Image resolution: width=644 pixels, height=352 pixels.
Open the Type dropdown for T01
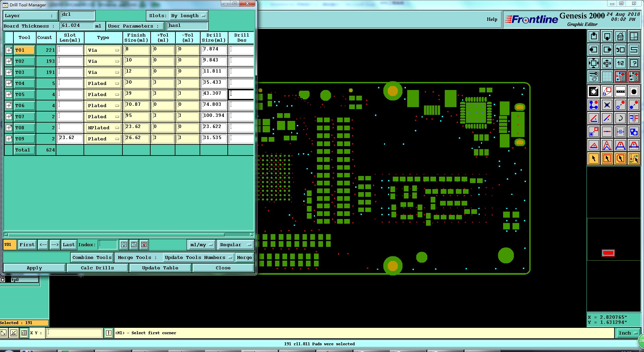click(103, 50)
